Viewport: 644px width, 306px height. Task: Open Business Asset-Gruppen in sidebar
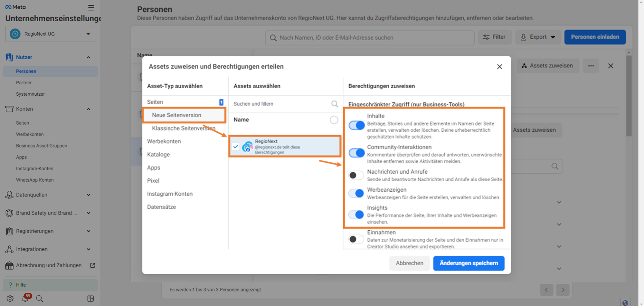click(42, 146)
